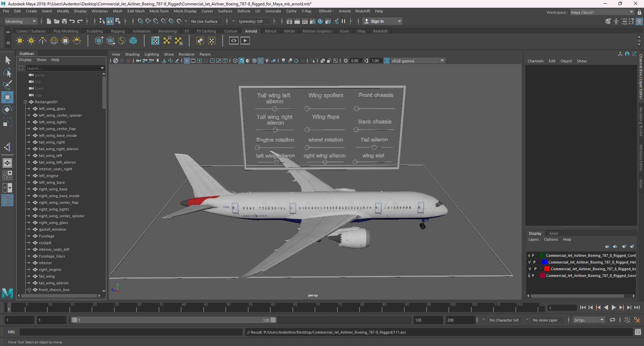Screen dimensions: 644x346
Task: Toggle visibility V of the Rigged_Hel layer
Action: [530, 262]
